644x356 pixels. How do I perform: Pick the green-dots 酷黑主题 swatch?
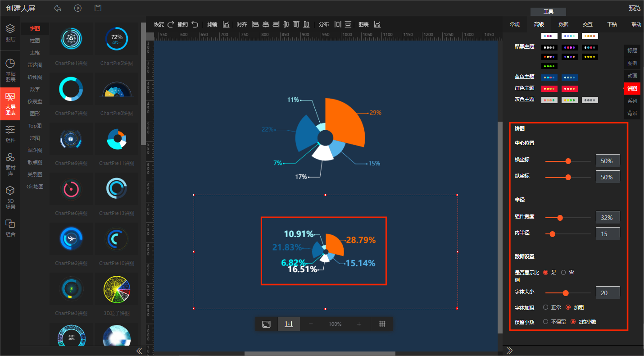click(549, 66)
